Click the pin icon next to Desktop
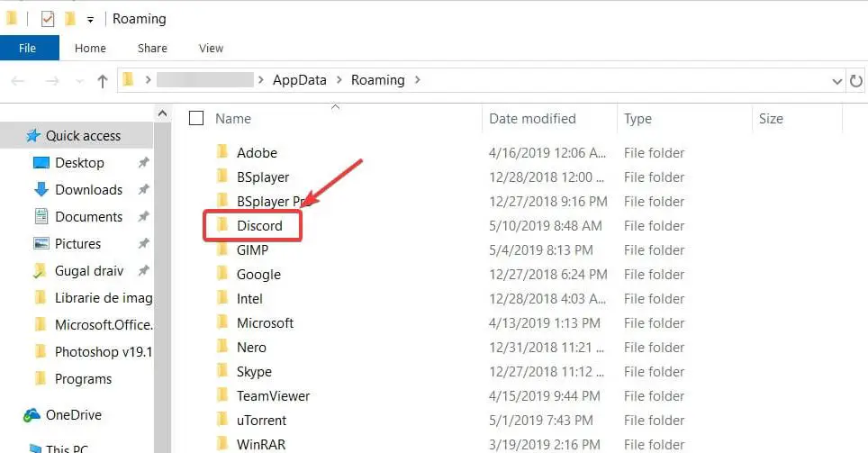This screenshot has width=868, height=453. (x=143, y=163)
